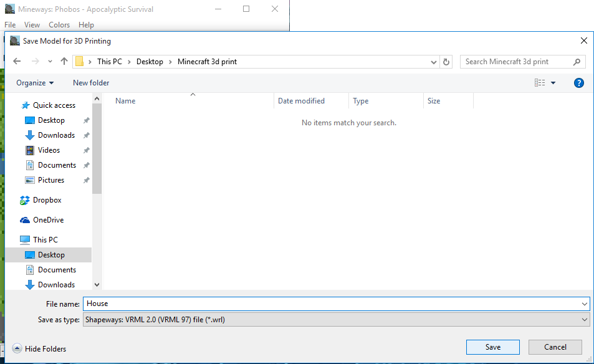Select Desktop in the address breadcrumb
Screen dimensions: 594x364
150,61
